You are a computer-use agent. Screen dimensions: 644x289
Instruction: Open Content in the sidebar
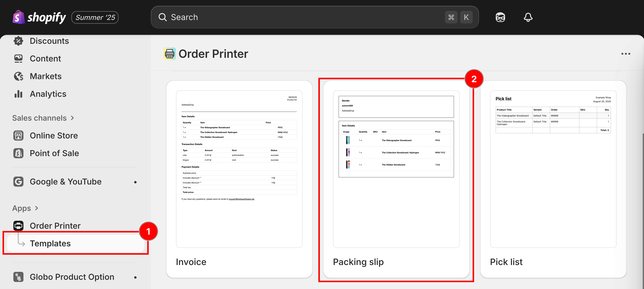point(45,59)
